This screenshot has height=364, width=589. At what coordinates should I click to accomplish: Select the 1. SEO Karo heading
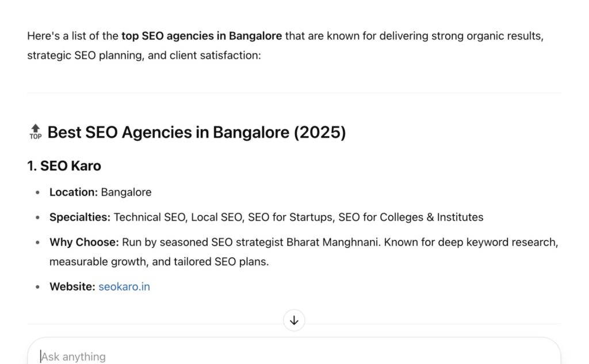64,166
